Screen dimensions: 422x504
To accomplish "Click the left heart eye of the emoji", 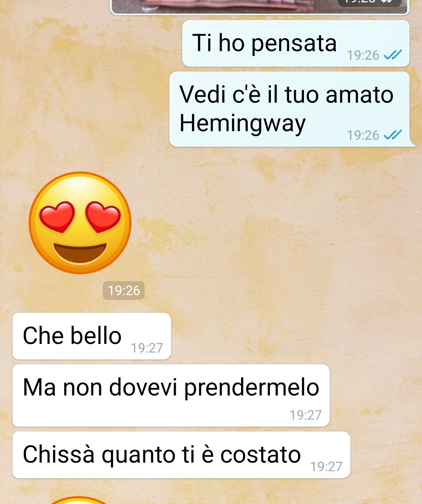I will (57, 217).
